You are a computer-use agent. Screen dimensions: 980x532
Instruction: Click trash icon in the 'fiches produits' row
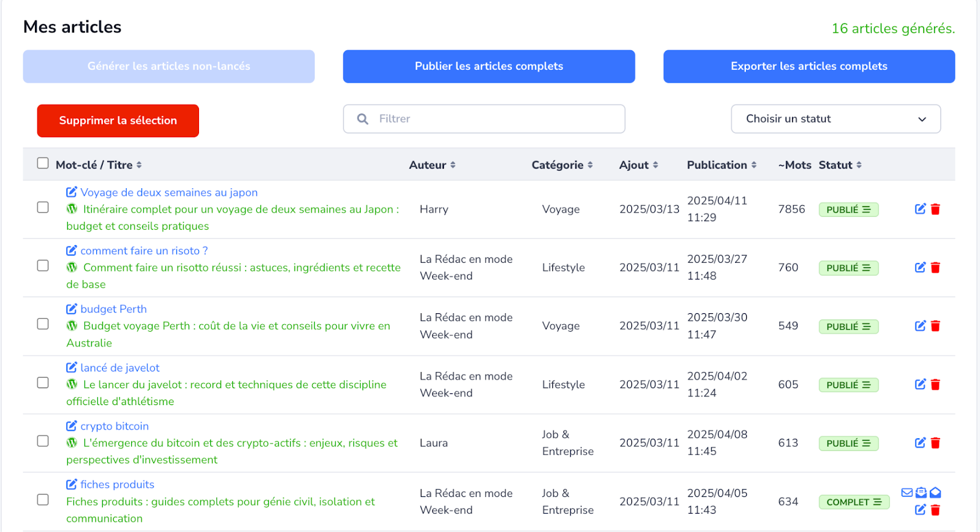(x=935, y=509)
